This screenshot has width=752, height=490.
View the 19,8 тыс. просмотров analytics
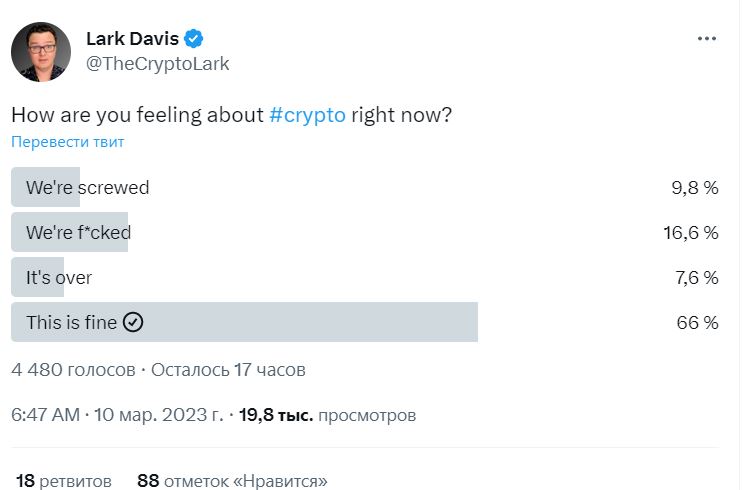point(328,414)
